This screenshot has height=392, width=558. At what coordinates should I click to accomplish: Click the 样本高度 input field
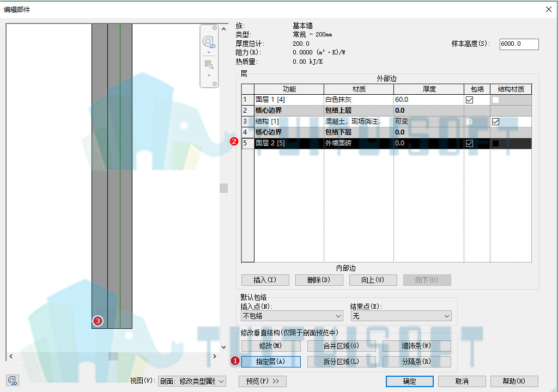[519, 44]
